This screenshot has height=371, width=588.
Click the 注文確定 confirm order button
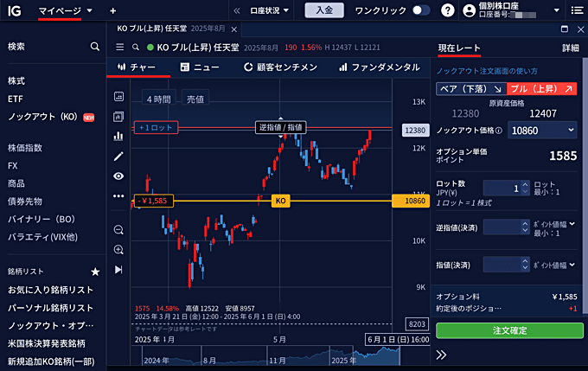pyautogui.click(x=509, y=330)
